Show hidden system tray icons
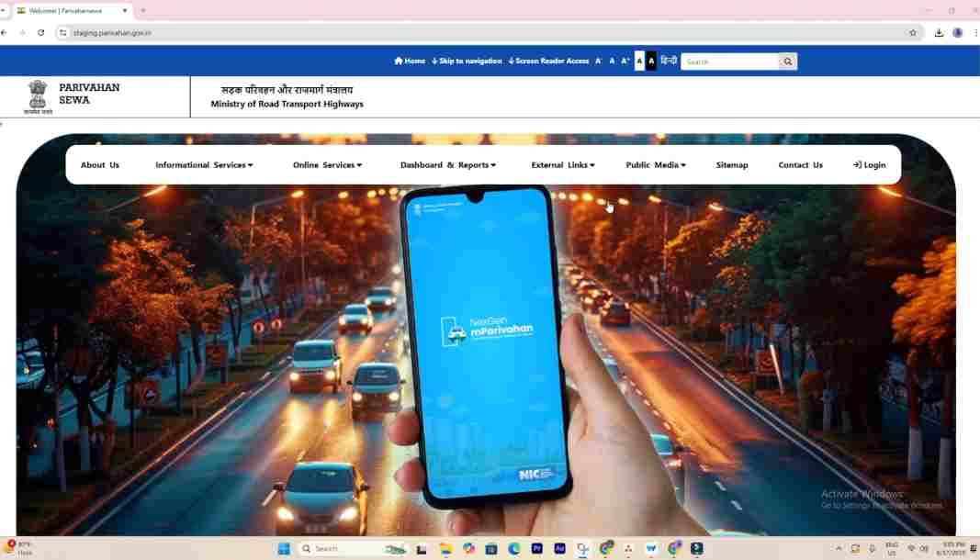Screen dimensions: 980x560 pos(839,549)
